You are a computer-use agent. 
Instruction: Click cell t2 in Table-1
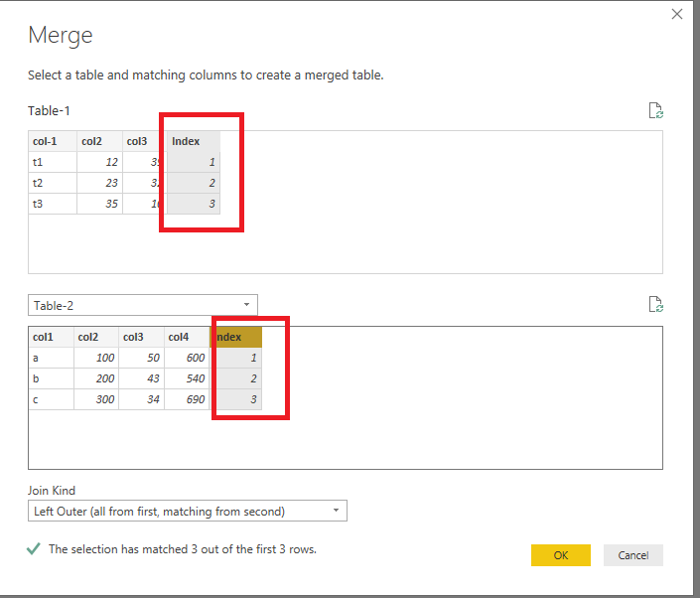pyautogui.click(x=53, y=183)
